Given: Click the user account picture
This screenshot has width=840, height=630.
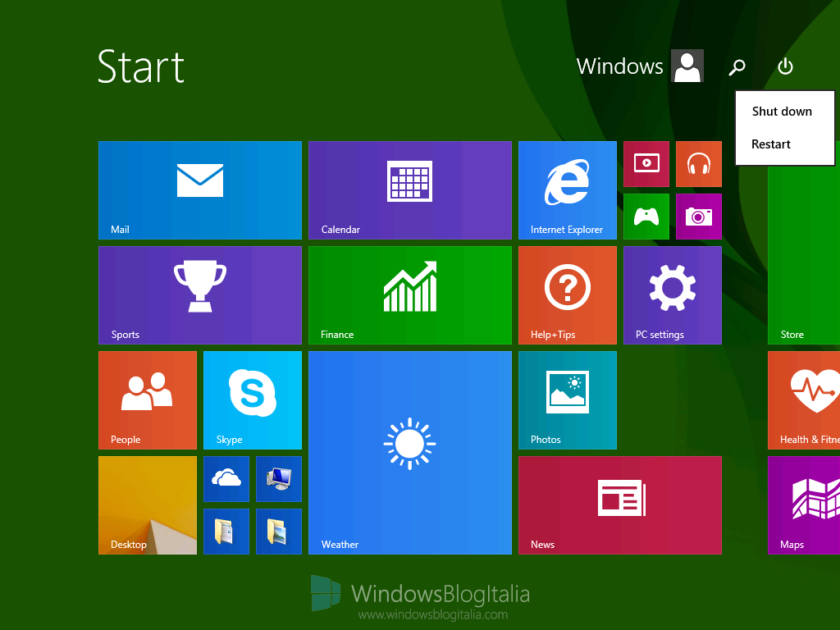Looking at the screenshot, I should tap(687, 66).
